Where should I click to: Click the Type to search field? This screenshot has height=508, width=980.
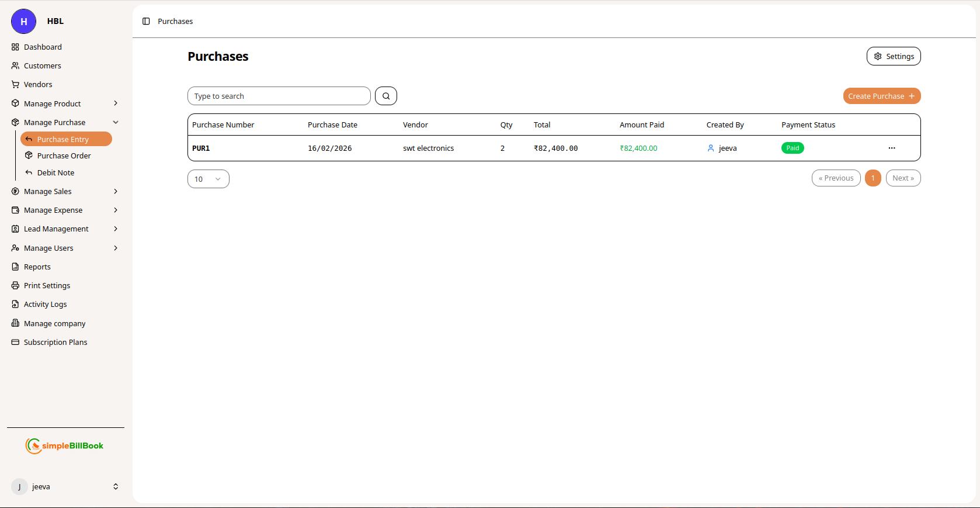pos(279,96)
